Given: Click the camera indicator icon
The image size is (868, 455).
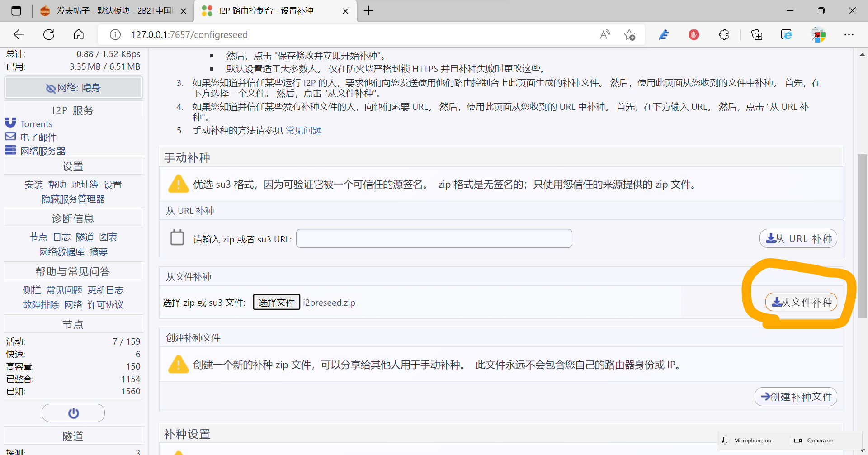Looking at the screenshot, I should (x=798, y=441).
